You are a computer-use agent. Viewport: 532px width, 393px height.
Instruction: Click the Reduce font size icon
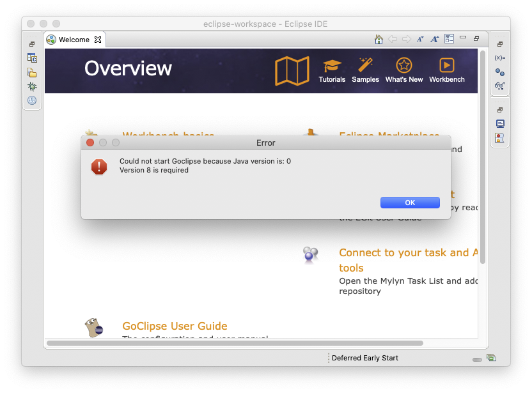(420, 39)
